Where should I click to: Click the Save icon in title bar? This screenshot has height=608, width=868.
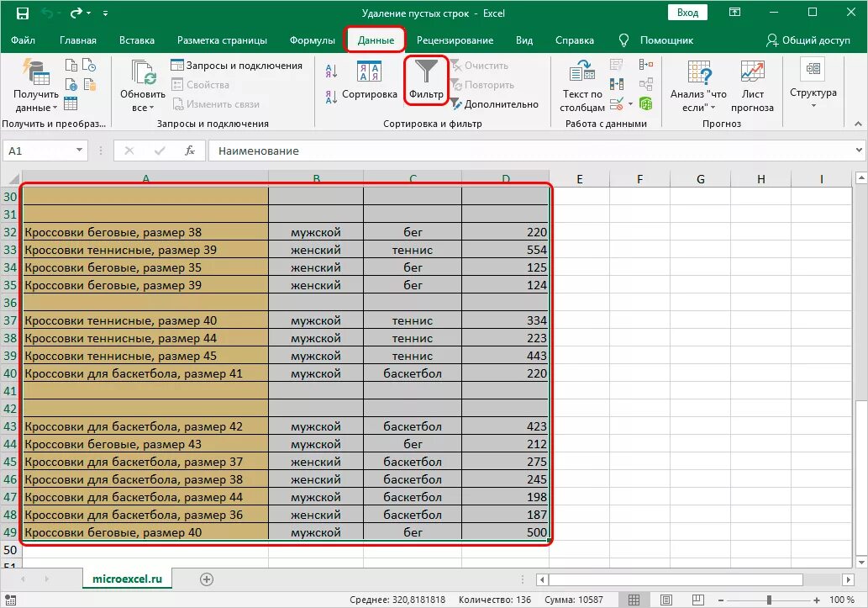[x=22, y=13]
